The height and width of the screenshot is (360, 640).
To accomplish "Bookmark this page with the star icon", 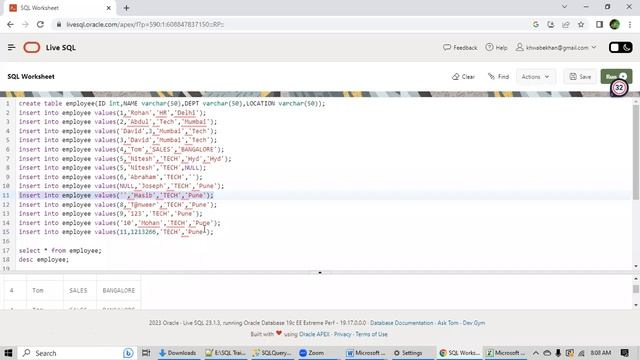I will coord(581,24).
